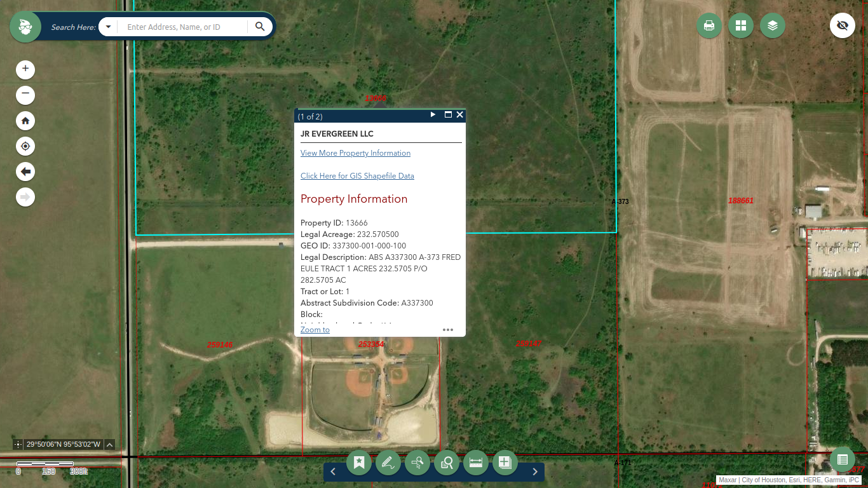Click the magnifier search button
This screenshot has width=868, height=488.
(260, 27)
